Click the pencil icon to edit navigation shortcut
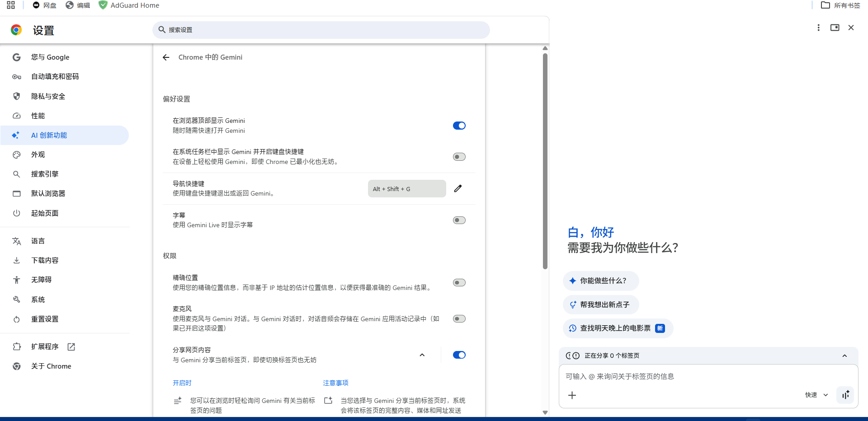 point(458,188)
